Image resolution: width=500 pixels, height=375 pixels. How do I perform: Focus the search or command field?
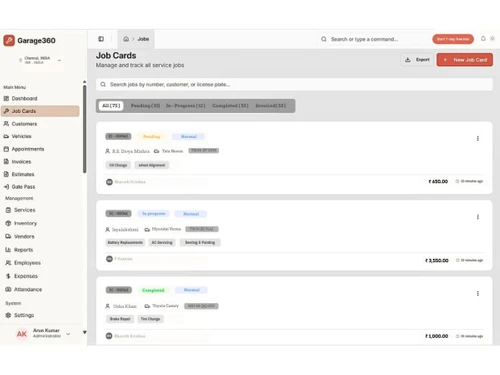point(373,39)
